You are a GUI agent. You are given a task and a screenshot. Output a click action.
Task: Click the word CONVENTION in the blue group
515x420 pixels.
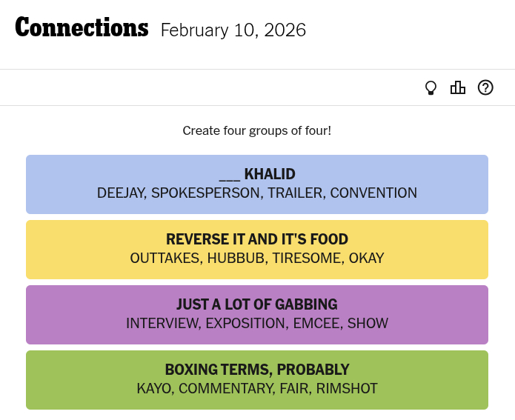(373, 193)
